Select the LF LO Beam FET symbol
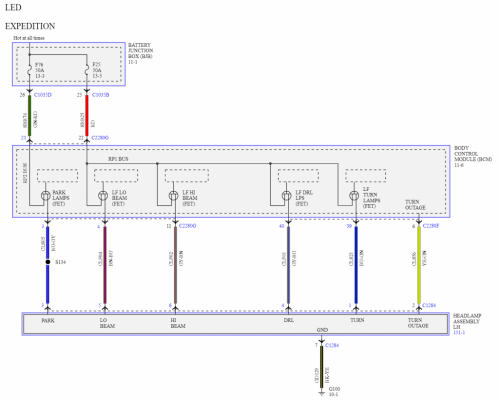This screenshot has width=499, height=400. pyautogui.click(x=103, y=196)
